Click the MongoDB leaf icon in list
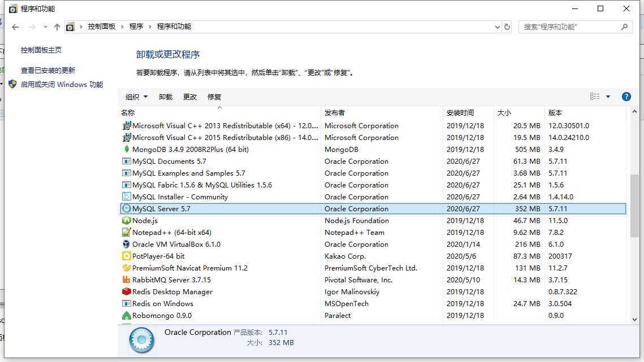 [127, 150]
